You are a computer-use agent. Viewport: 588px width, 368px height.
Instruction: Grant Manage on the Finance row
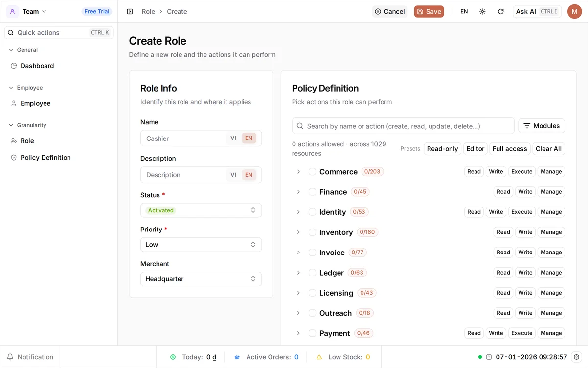pos(551,192)
